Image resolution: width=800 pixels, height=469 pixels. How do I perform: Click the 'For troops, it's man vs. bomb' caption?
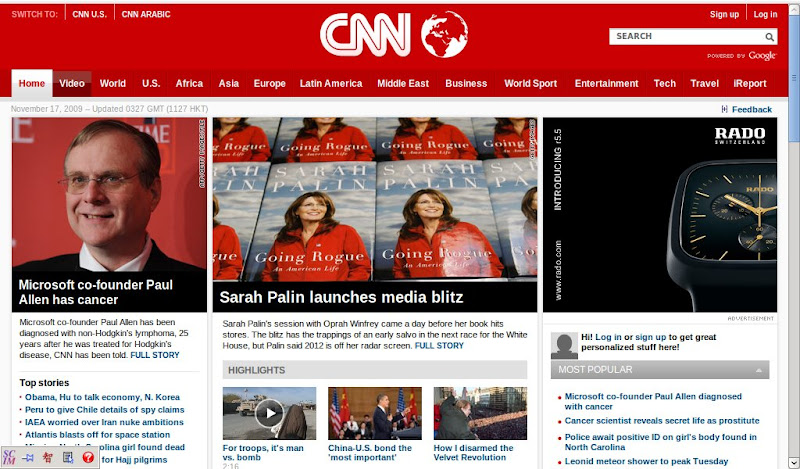(263, 453)
